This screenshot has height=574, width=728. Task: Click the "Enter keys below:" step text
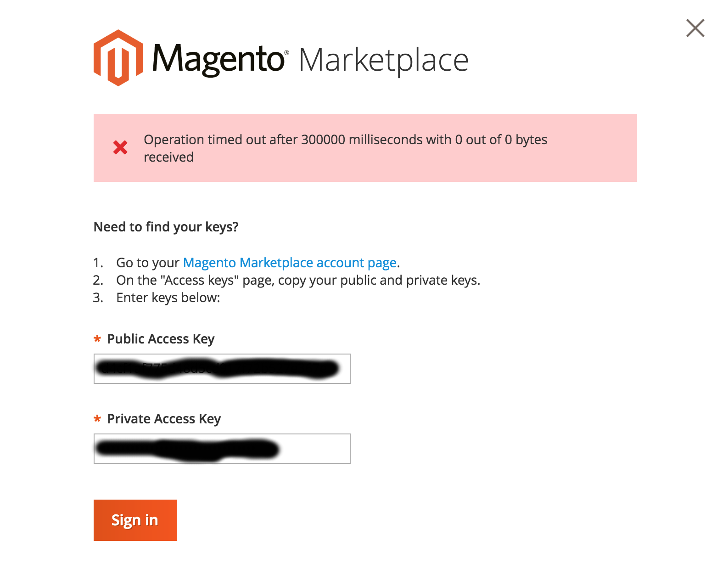click(x=168, y=298)
